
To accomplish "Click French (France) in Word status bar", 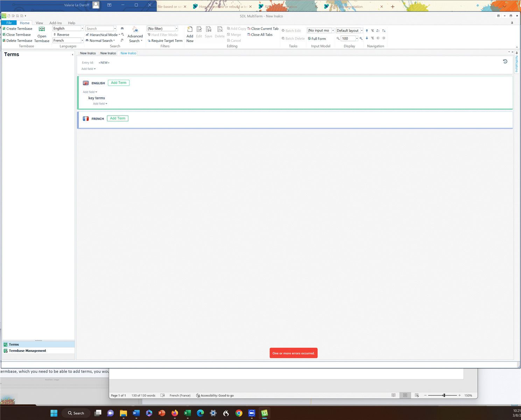I will [180, 395].
